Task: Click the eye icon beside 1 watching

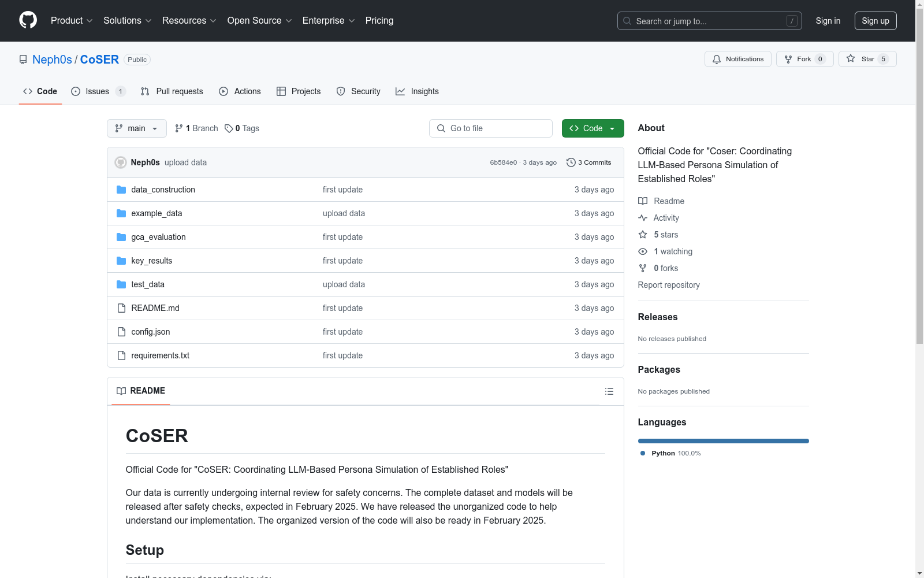Action: tap(643, 251)
